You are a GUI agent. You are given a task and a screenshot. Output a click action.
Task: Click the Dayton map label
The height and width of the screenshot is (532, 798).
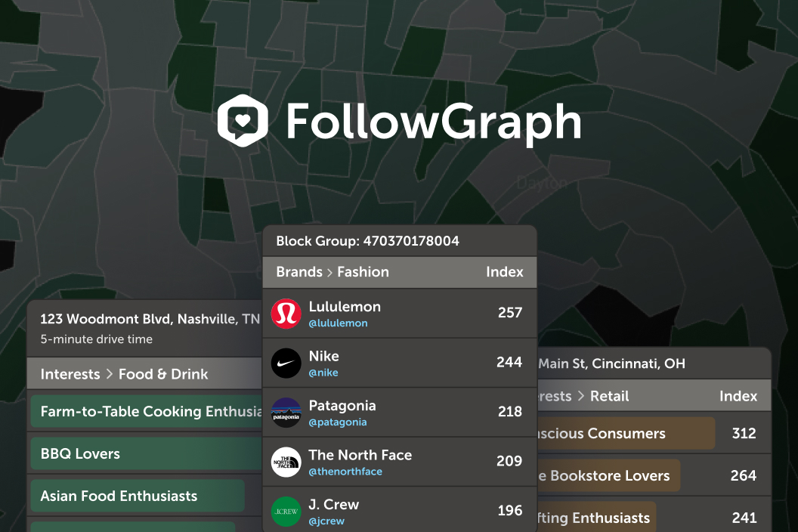tap(542, 183)
